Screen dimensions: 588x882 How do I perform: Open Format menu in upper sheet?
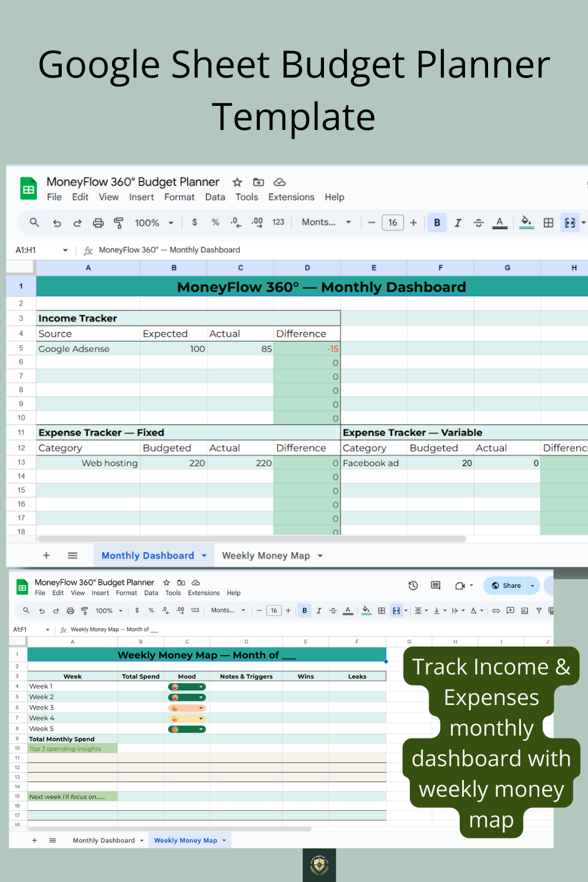[x=179, y=197]
